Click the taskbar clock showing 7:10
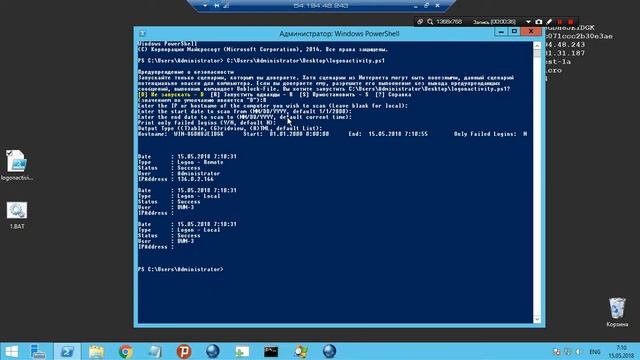This screenshot has height=360, width=640. point(621,351)
